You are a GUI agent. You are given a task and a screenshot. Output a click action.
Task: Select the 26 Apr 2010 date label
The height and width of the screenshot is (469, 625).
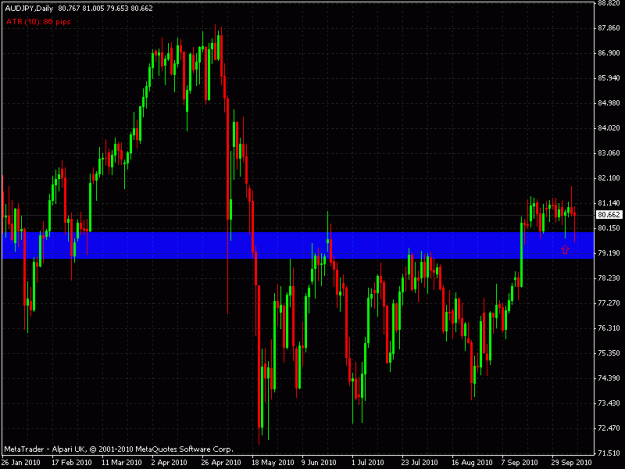point(221,463)
